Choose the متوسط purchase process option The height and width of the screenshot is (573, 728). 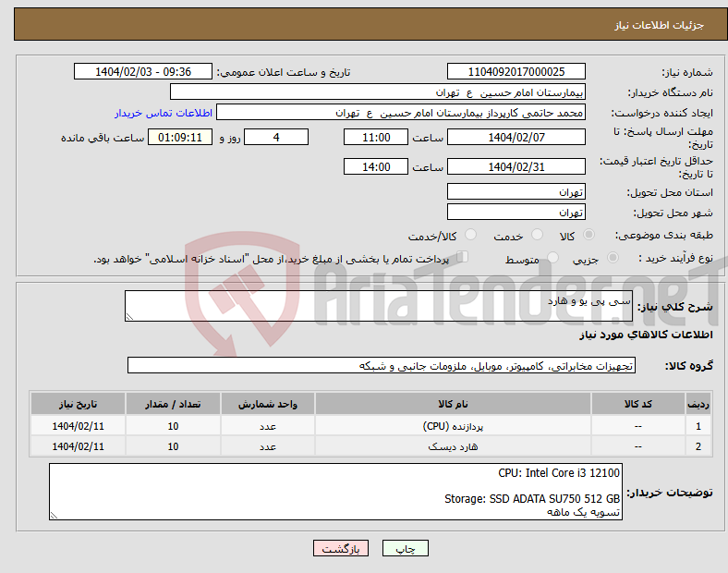552,258
